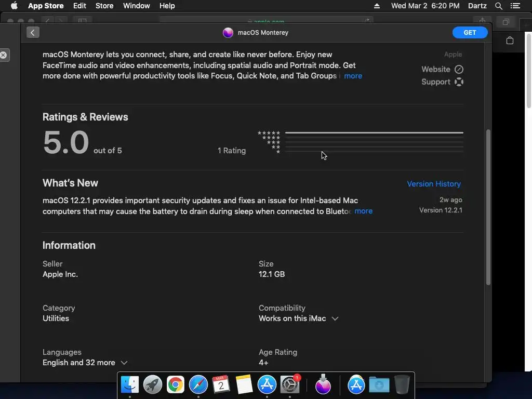Open the Edit menu

tap(79, 6)
